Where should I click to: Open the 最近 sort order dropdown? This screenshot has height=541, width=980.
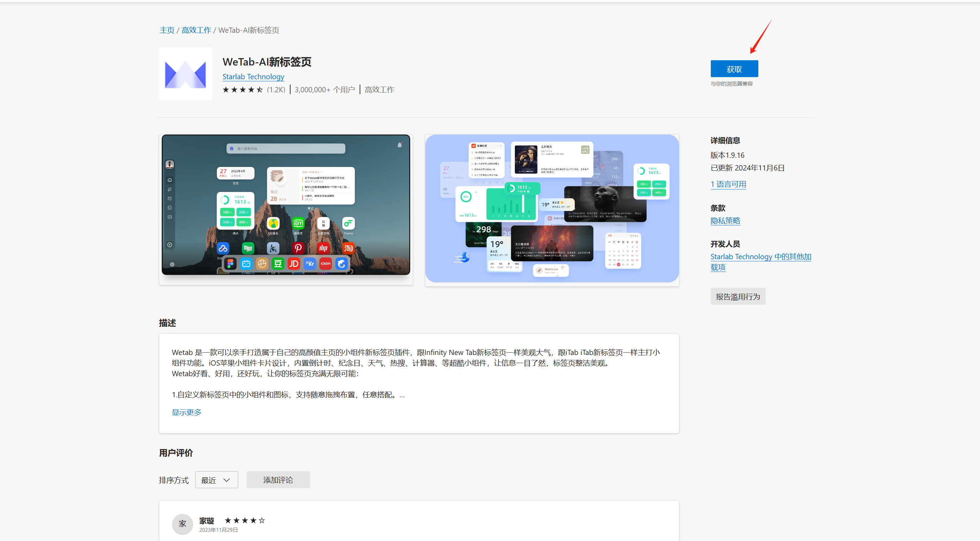click(216, 480)
